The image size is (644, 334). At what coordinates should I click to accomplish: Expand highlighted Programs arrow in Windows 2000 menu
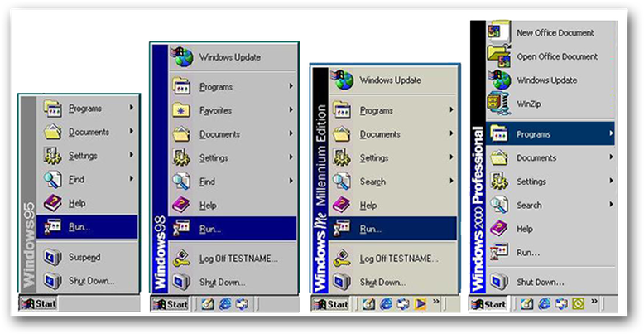(611, 133)
